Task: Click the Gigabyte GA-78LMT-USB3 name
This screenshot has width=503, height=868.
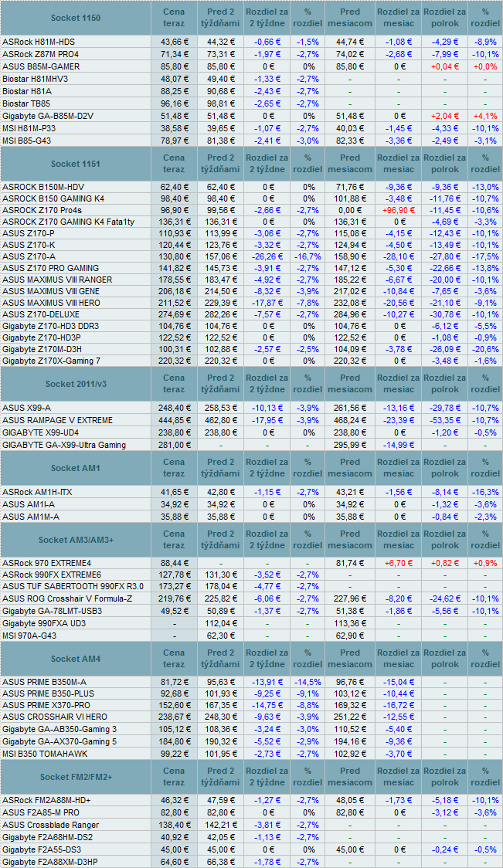Action: click(52, 611)
